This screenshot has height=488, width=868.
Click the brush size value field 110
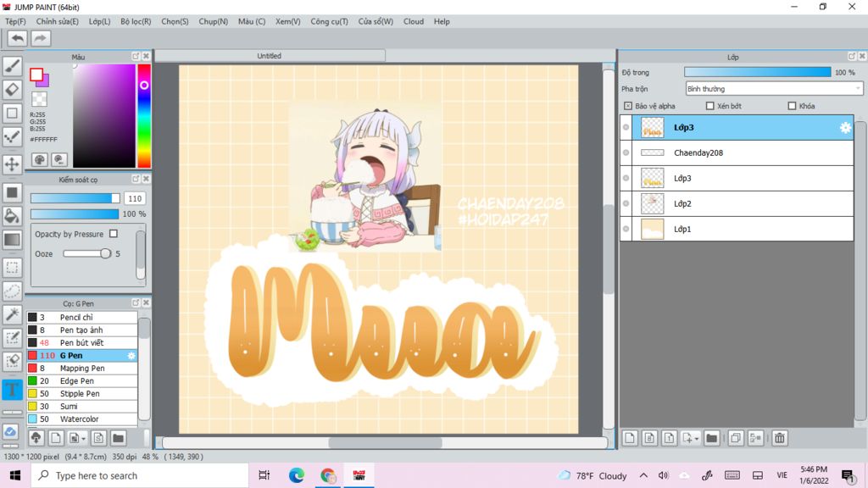tap(135, 198)
